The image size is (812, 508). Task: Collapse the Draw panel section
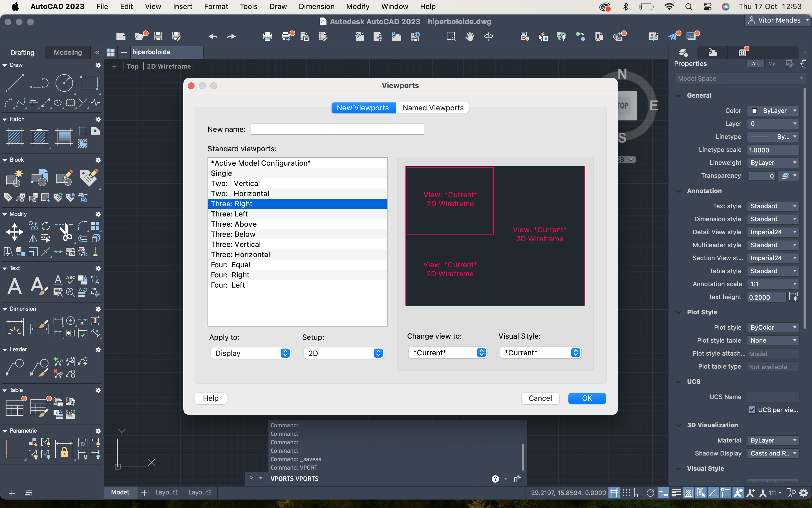coord(5,65)
